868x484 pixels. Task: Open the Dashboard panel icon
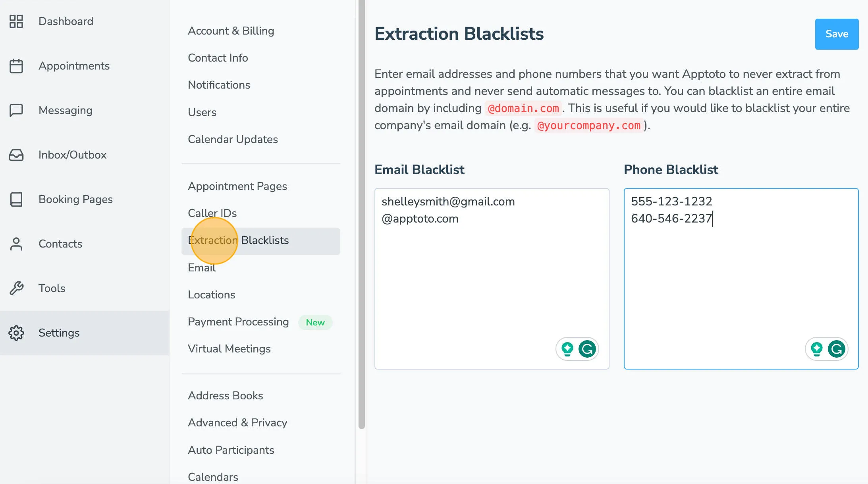pos(16,21)
